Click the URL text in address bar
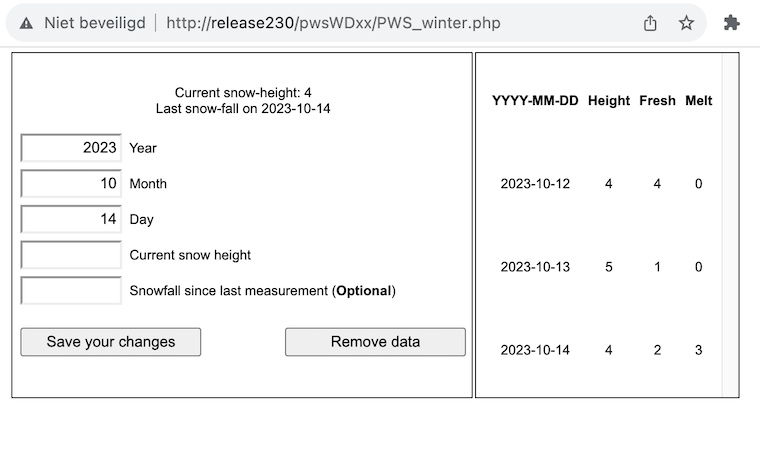The width and height of the screenshot is (760, 456). coord(333,23)
